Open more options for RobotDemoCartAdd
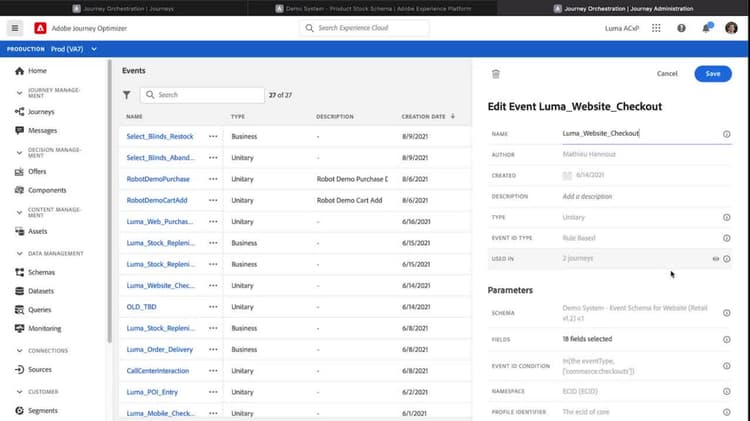Image resolution: width=750 pixels, height=421 pixels. coord(213,200)
